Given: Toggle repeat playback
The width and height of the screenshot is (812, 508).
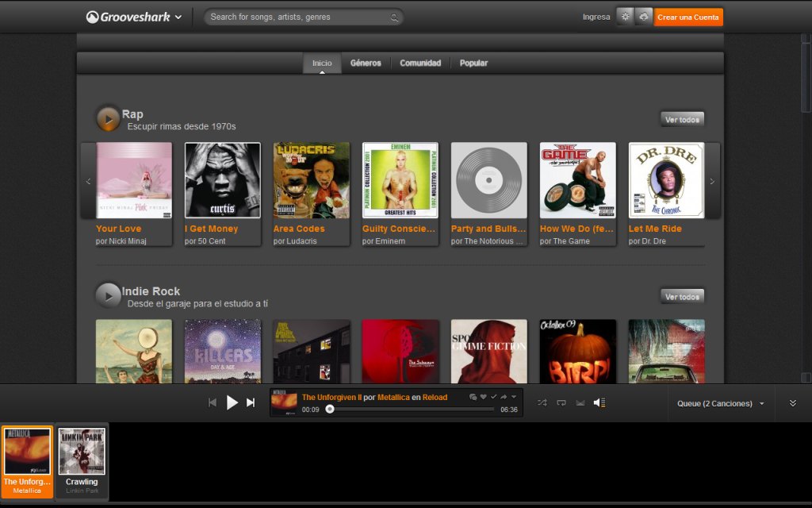Looking at the screenshot, I should pyautogui.click(x=561, y=402).
